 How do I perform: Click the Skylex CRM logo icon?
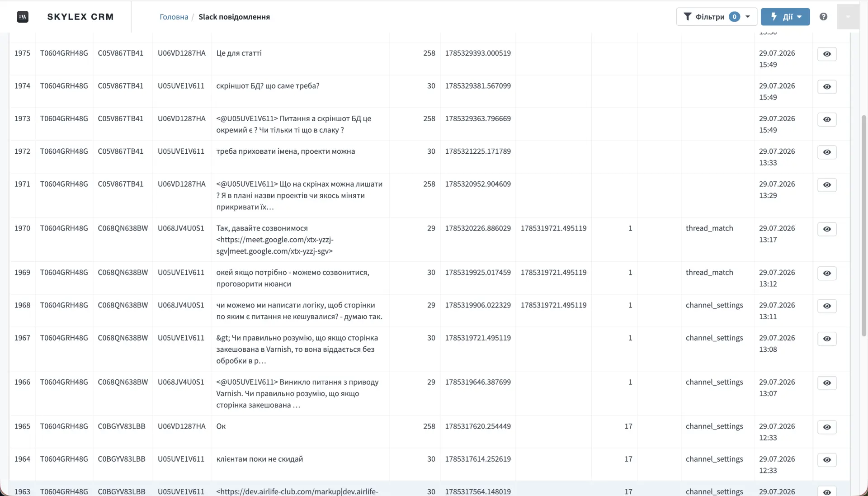tap(23, 17)
